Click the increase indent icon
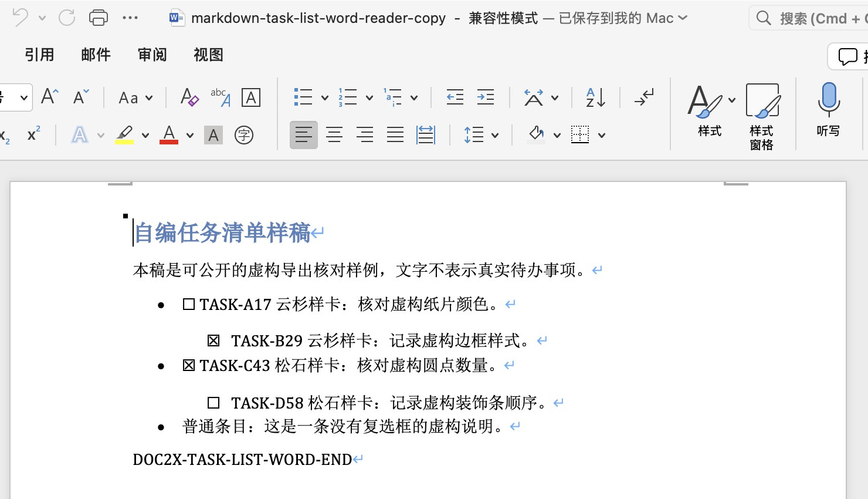Viewport: 868px width, 499px height. [x=485, y=97]
